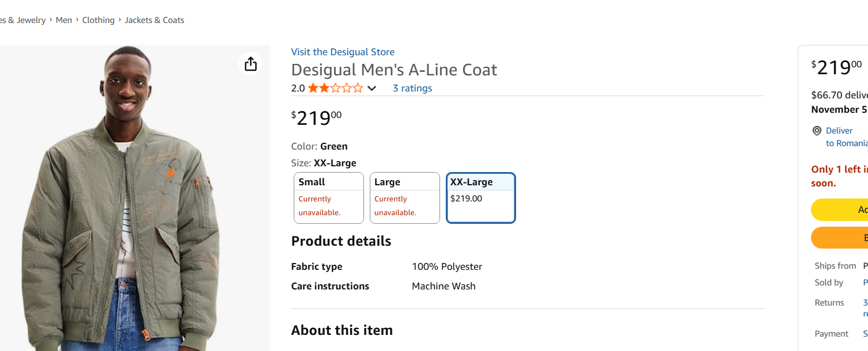Open the 3 ratings link
Image resolution: width=868 pixels, height=351 pixels.
click(412, 88)
